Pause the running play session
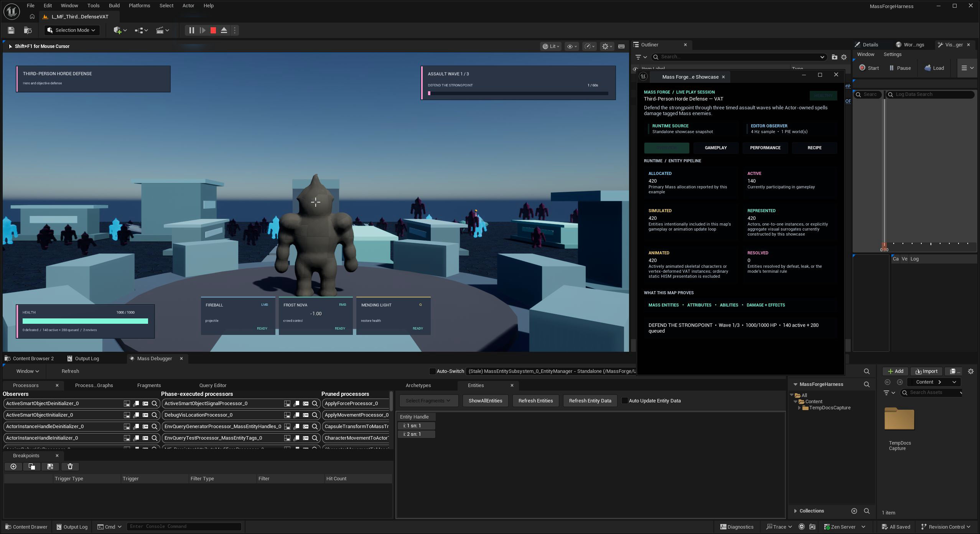Screen dimensions: 980x534 191,30
